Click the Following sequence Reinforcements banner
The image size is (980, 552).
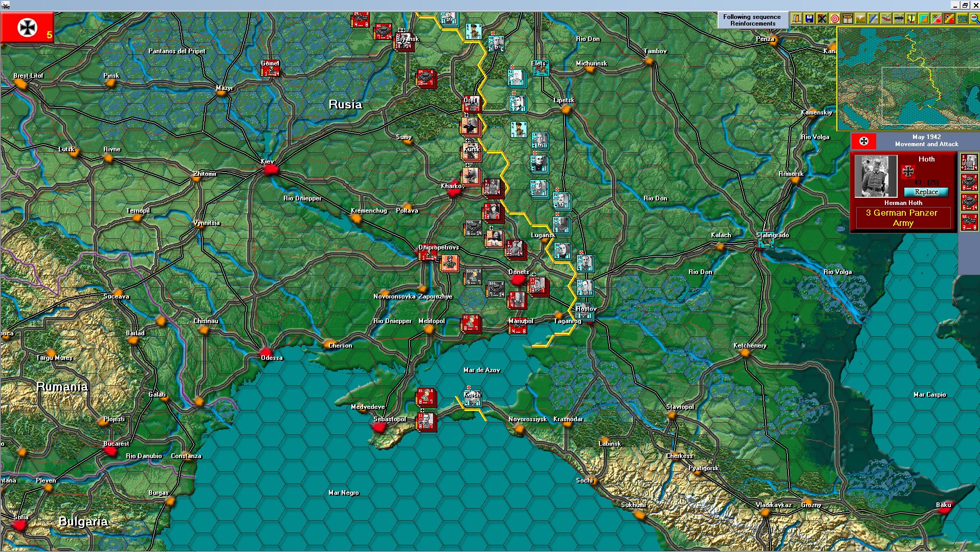[x=752, y=19]
